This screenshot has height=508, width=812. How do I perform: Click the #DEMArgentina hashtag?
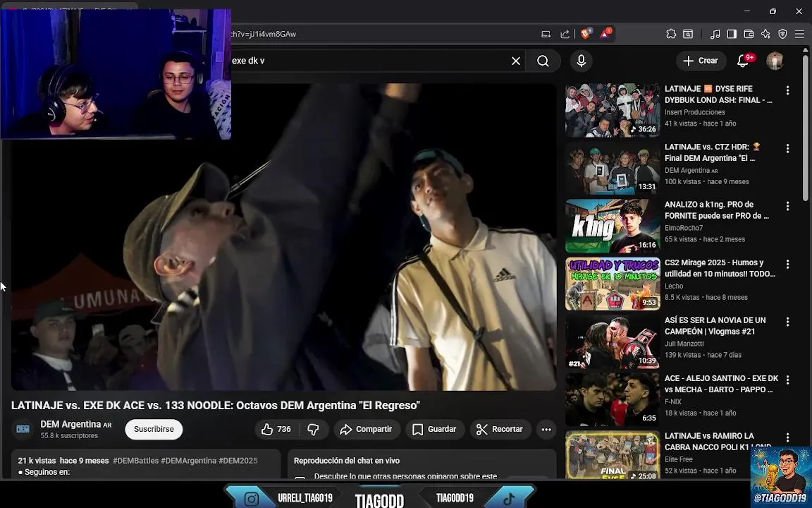188,460
